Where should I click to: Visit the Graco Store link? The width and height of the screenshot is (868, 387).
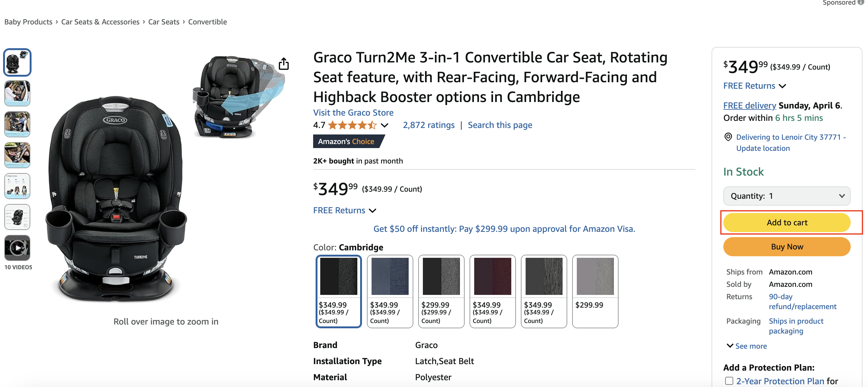[353, 113]
